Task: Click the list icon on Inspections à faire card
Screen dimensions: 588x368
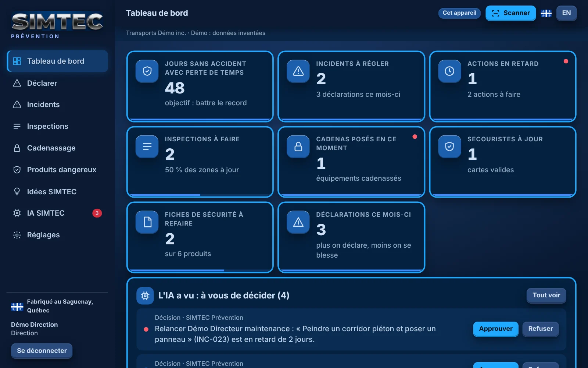Action: pos(147,146)
